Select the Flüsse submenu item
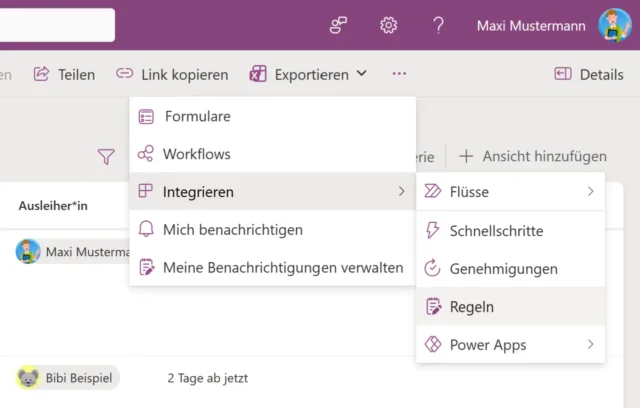640x408 pixels. [x=510, y=191]
